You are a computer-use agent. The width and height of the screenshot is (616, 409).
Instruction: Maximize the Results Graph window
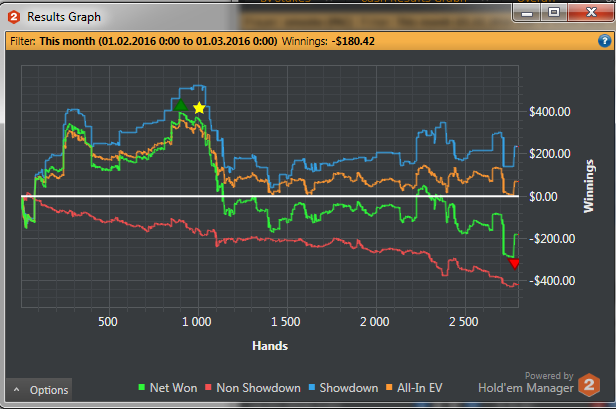coord(554,13)
